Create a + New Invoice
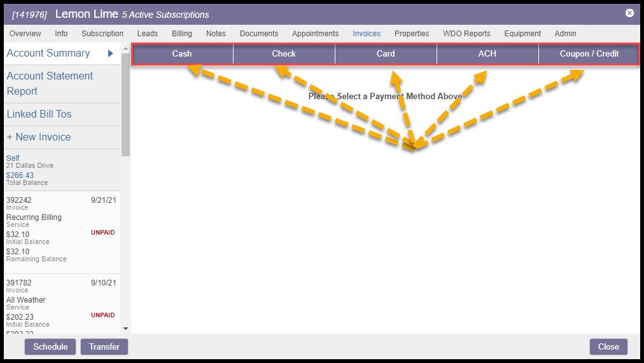The image size is (644, 363). pyautogui.click(x=39, y=137)
